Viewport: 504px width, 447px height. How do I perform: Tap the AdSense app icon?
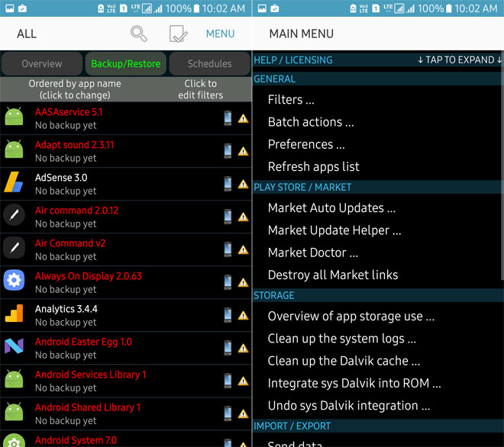point(13,182)
